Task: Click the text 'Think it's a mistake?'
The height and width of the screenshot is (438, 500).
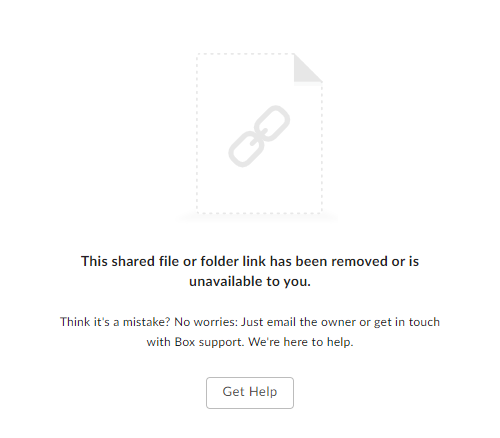Action: pyautogui.click(x=115, y=322)
